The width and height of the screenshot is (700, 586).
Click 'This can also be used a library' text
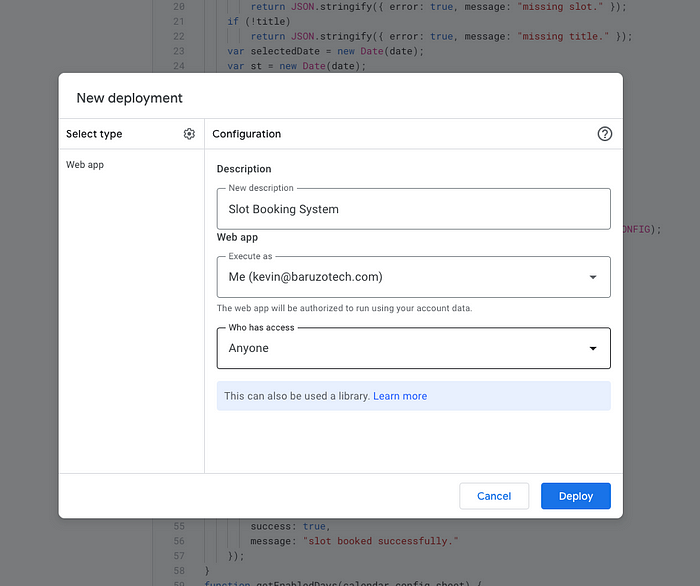(297, 396)
